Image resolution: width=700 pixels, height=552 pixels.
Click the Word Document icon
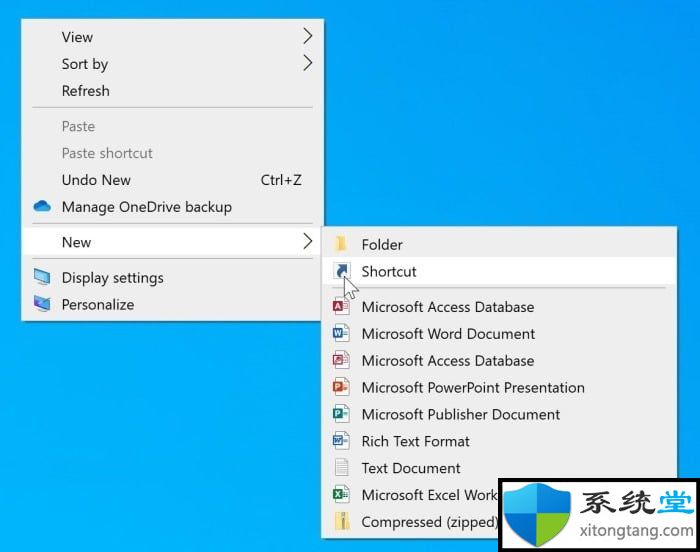(342, 333)
